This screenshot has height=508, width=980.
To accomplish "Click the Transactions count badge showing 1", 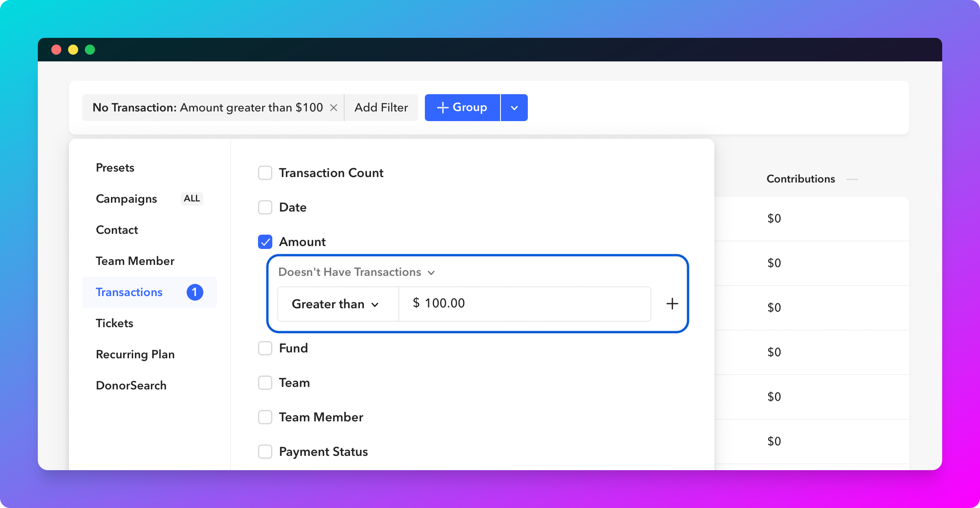I will [195, 292].
